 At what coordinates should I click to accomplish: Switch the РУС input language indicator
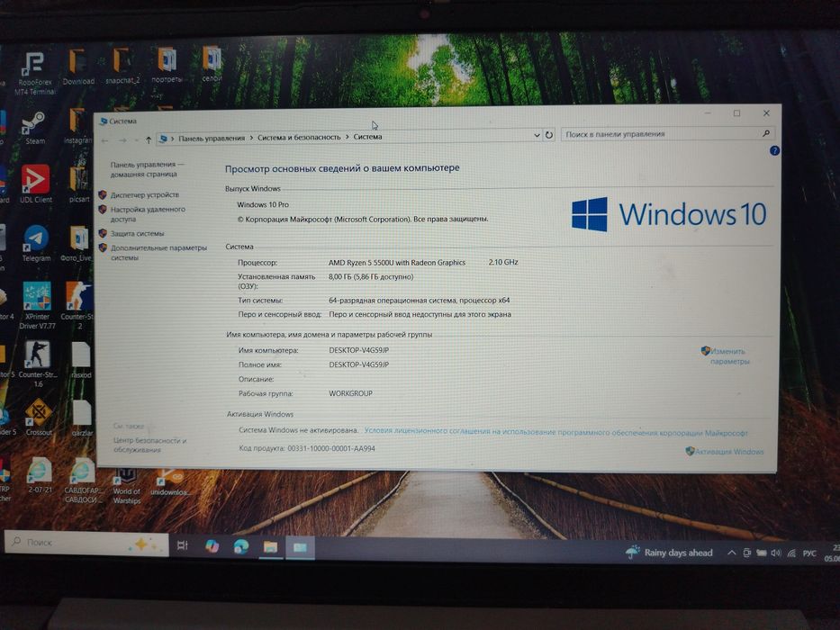click(808, 553)
